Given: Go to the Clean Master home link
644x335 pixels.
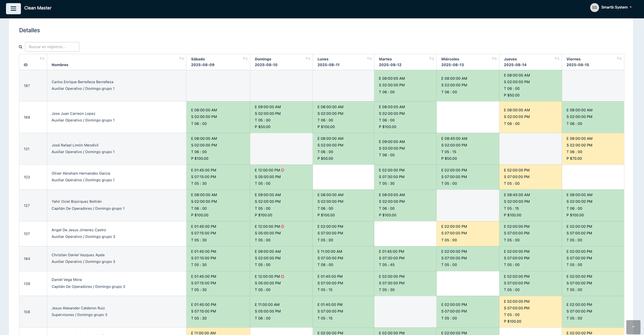Looking at the screenshot, I should pos(38,8).
